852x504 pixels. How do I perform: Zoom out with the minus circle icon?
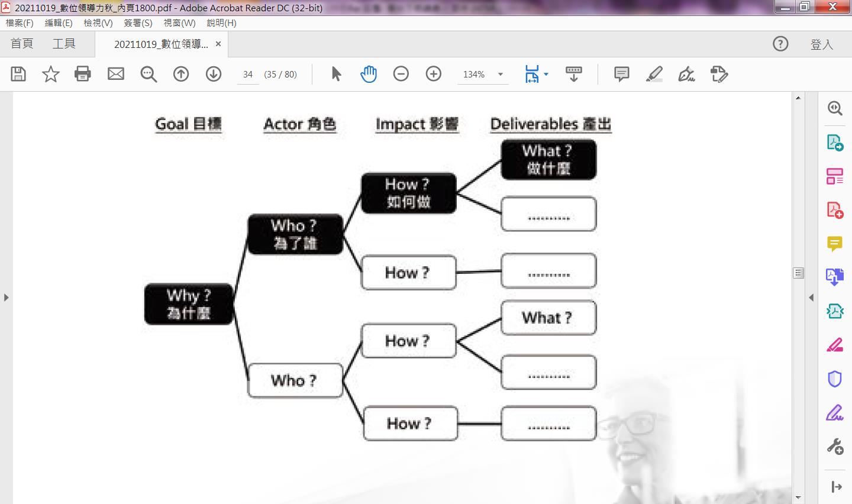point(401,74)
